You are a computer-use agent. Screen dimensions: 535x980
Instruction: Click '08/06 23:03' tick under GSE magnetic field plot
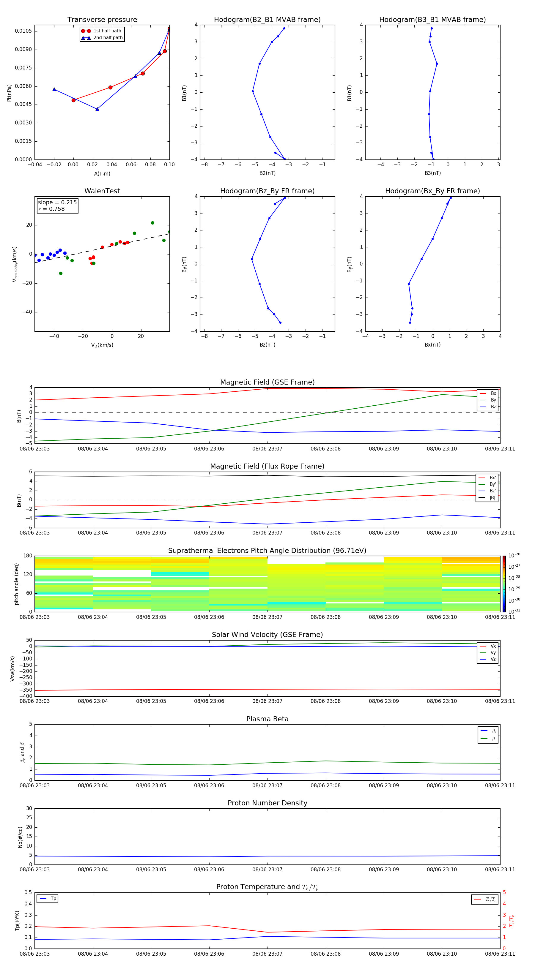point(35,449)
